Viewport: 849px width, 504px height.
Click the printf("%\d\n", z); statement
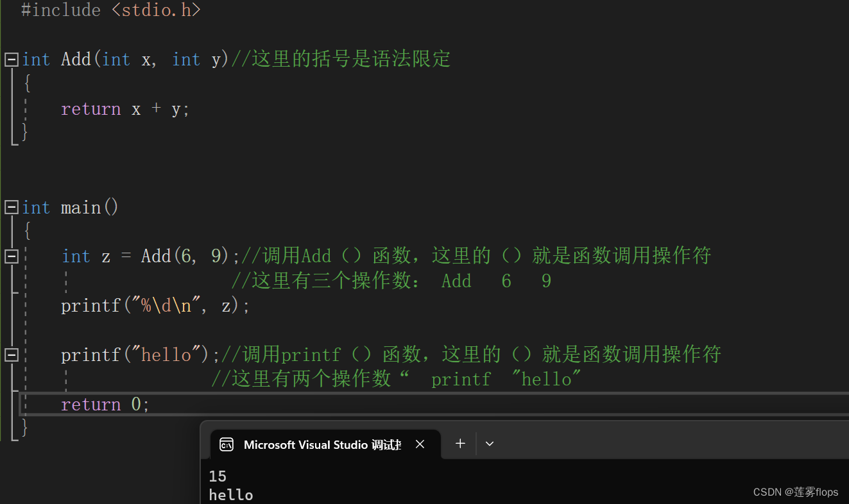pos(155,306)
